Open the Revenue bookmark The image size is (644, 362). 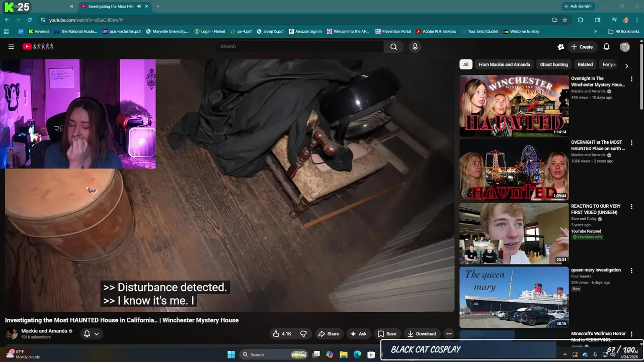(x=39, y=31)
